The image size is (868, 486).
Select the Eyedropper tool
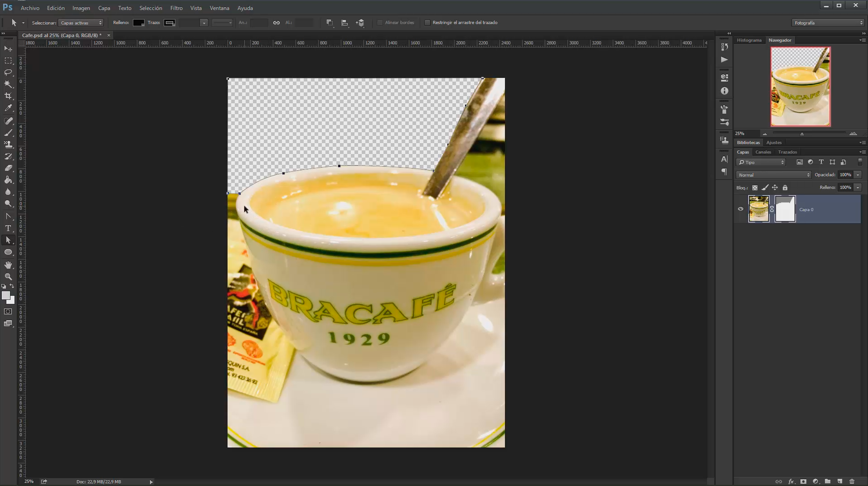[x=8, y=108]
